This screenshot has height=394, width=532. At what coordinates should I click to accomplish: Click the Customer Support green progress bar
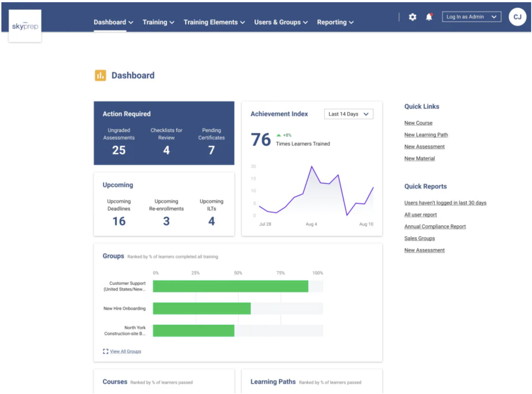point(230,286)
